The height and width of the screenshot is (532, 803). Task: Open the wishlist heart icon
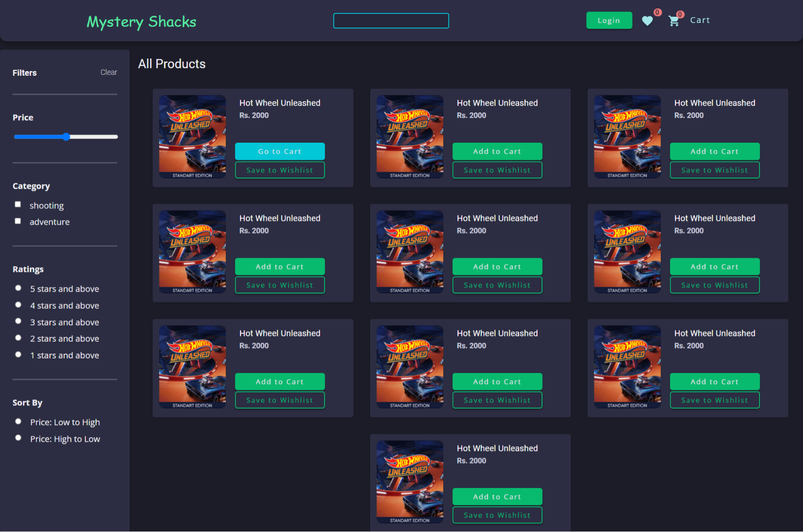[647, 21]
